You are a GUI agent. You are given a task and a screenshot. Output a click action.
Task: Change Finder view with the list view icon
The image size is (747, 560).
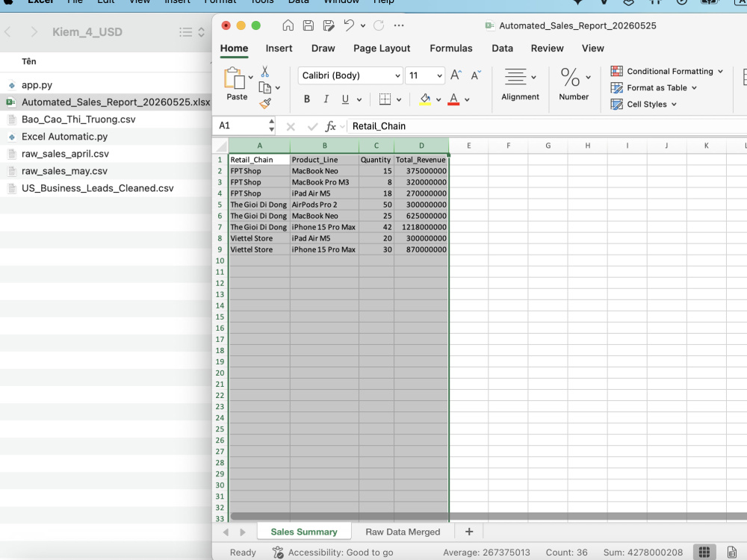point(186,32)
